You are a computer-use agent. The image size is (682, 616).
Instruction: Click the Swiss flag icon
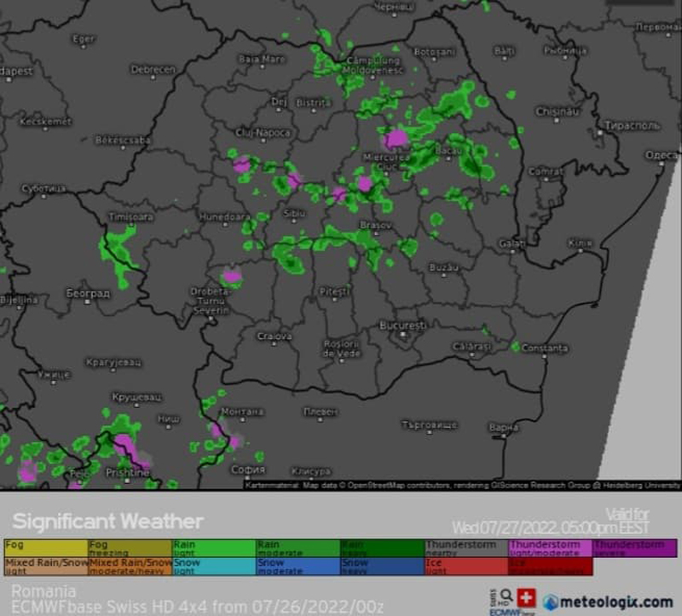[526, 599]
